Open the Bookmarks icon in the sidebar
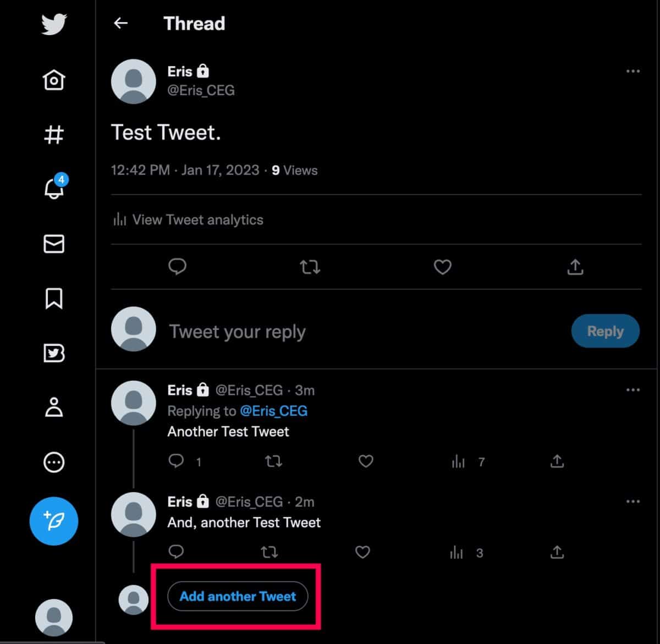This screenshot has width=660, height=644. [54, 298]
